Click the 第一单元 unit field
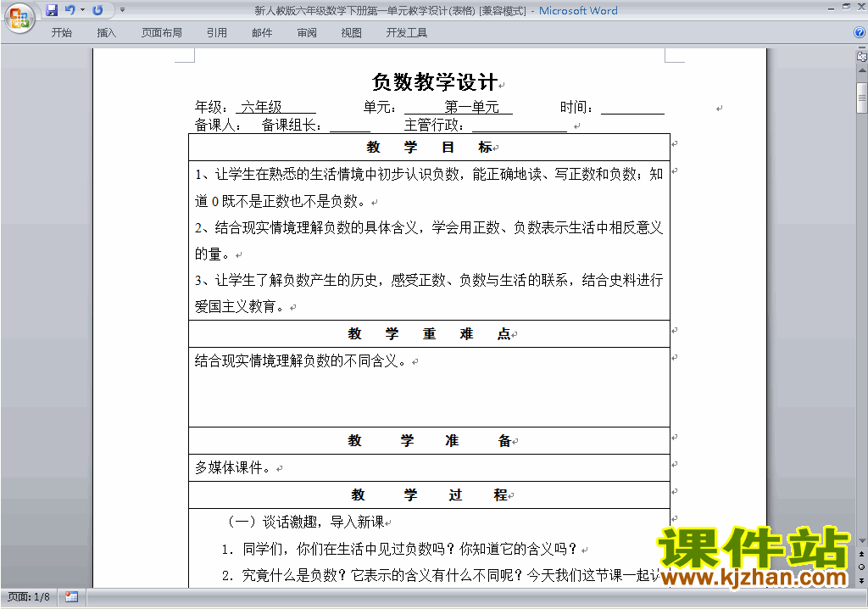The width and height of the screenshot is (868, 609). point(471,106)
